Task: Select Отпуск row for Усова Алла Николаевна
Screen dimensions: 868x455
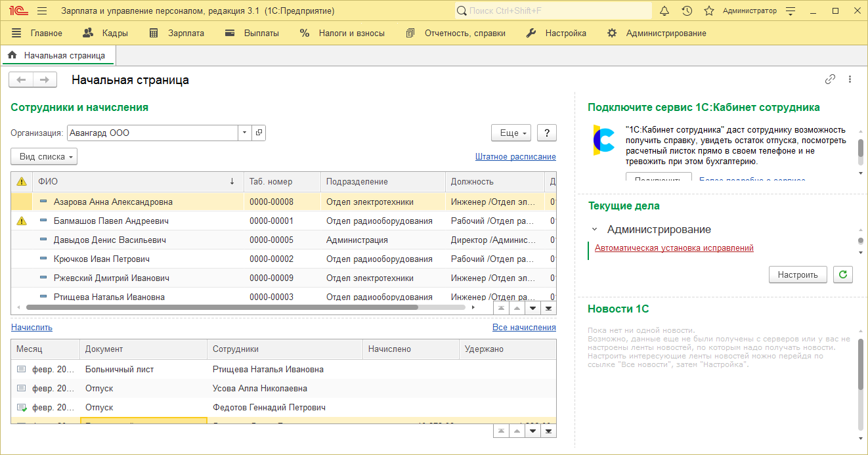Action: coord(284,389)
